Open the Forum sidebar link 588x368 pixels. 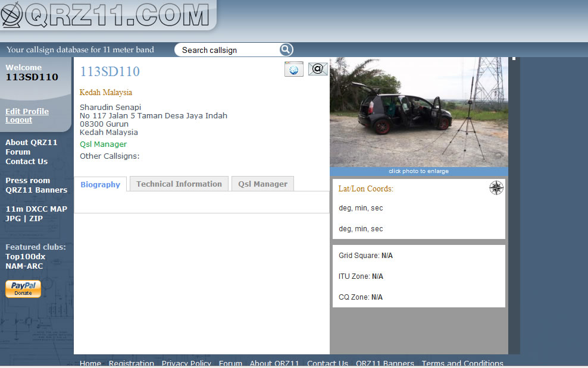pos(18,152)
